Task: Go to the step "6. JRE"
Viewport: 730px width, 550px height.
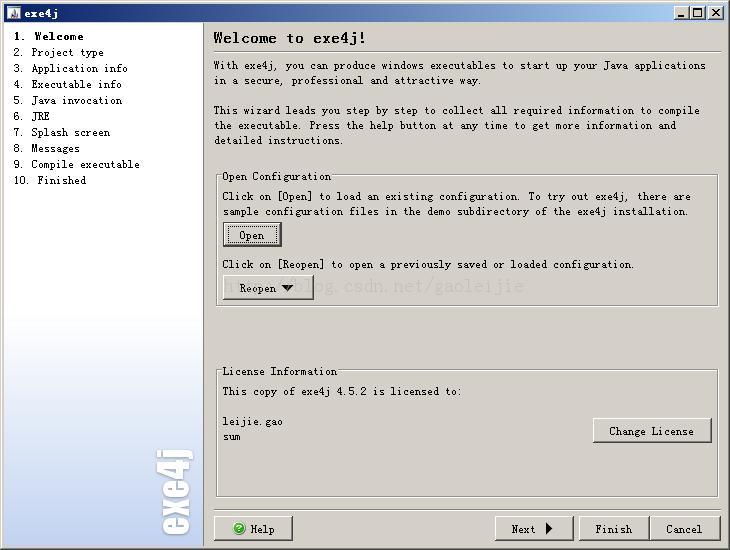Action: point(31,116)
